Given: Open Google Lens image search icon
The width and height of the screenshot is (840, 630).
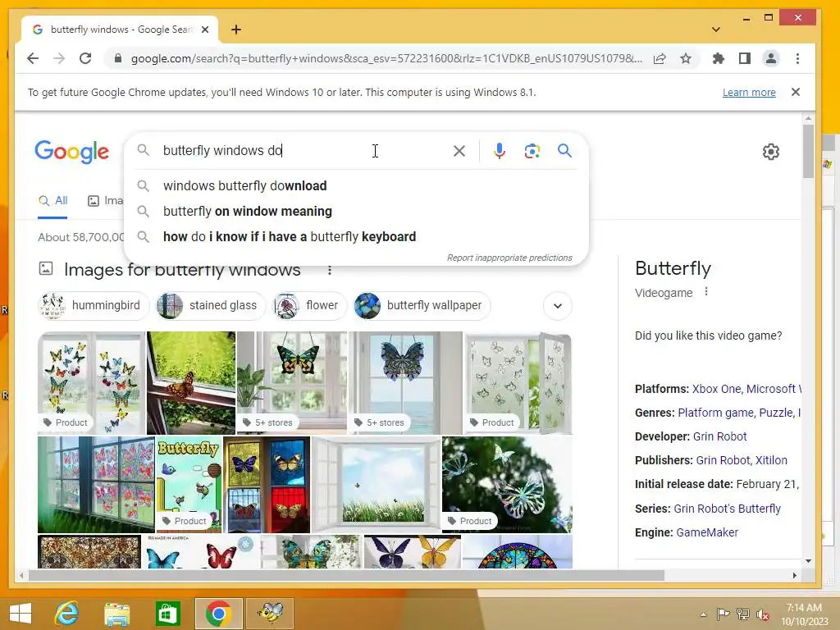Looking at the screenshot, I should click(x=532, y=151).
